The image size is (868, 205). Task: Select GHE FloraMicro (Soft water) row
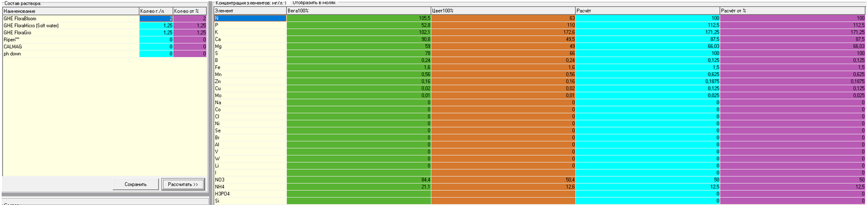(71, 26)
